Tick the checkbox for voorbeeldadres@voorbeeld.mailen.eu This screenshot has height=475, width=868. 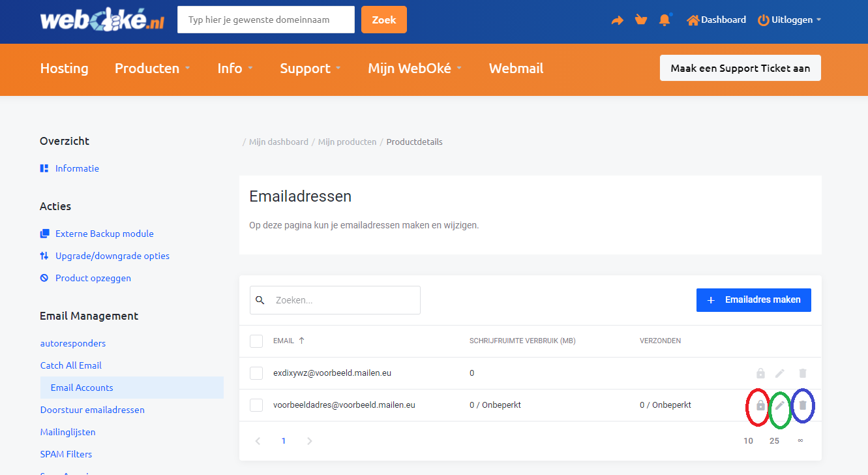[x=256, y=405]
